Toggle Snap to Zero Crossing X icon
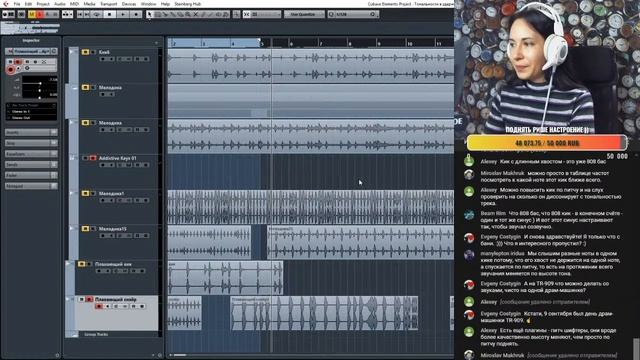The width and height of the screenshot is (640, 360). click(236, 14)
